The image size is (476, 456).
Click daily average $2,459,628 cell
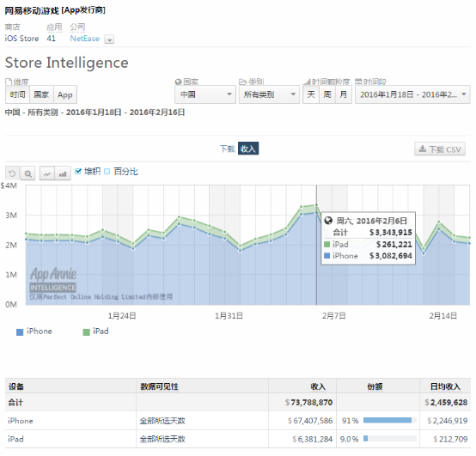[x=446, y=403]
